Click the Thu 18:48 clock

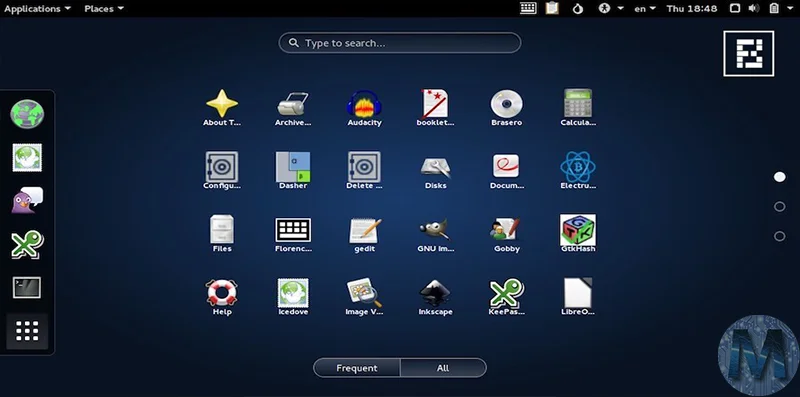(692, 9)
